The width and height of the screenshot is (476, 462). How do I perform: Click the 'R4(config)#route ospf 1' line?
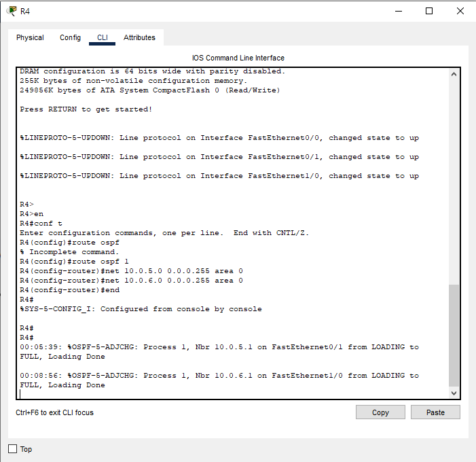pos(75,262)
